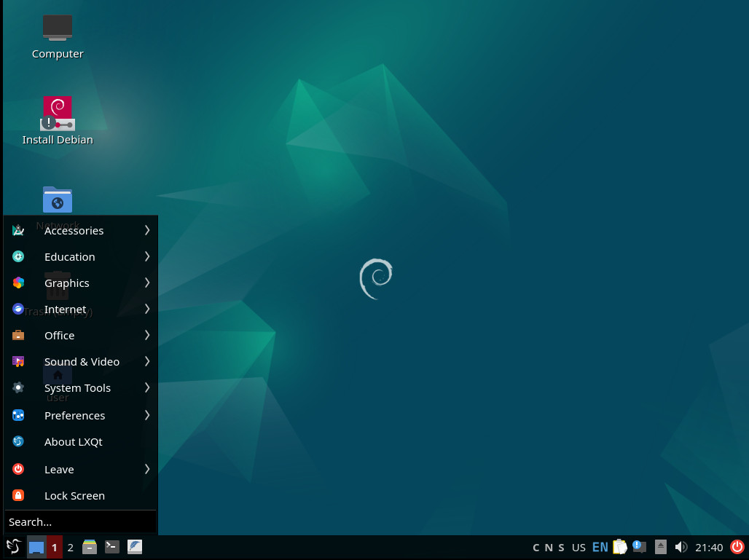Select Lock Screen in the menu
Screen dimensions: 749x560
(81, 496)
